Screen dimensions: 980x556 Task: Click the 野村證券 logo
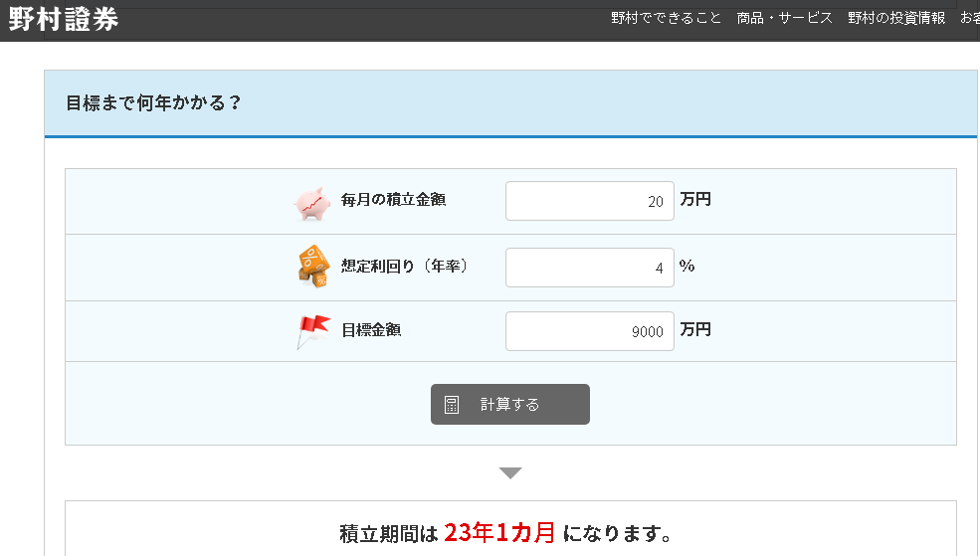64,20
